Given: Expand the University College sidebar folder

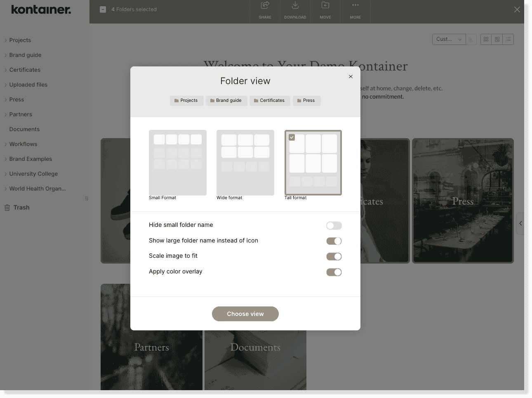Looking at the screenshot, I should click(33, 174).
